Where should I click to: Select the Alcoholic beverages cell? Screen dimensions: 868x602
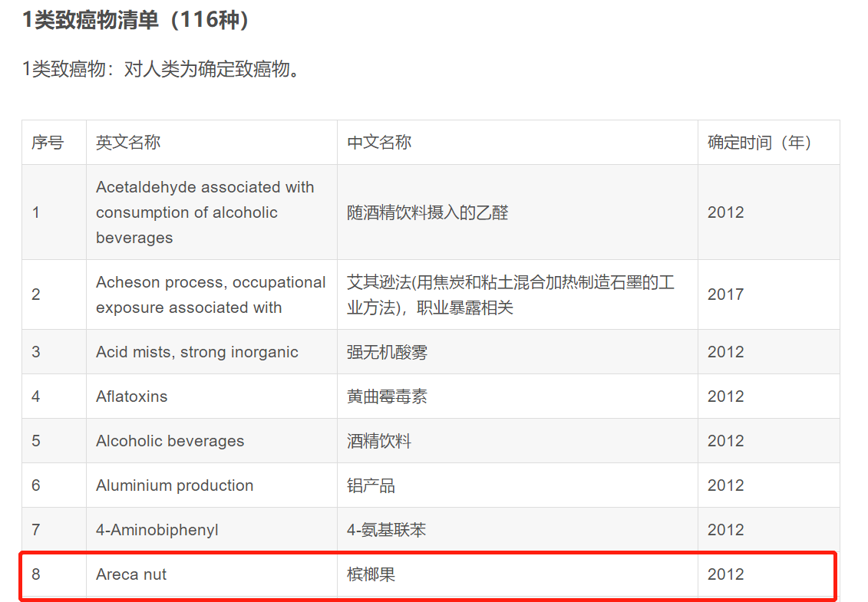(x=170, y=441)
